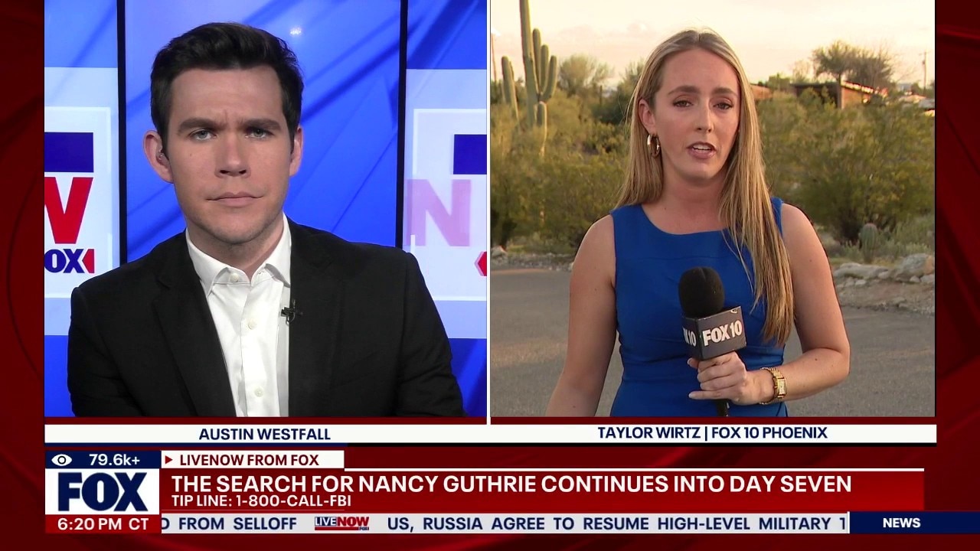Click the play triangle before LIVENOW FROM FOX
Image resolution: width=980 pixels, height=551 pixels.
click(169, 460)
